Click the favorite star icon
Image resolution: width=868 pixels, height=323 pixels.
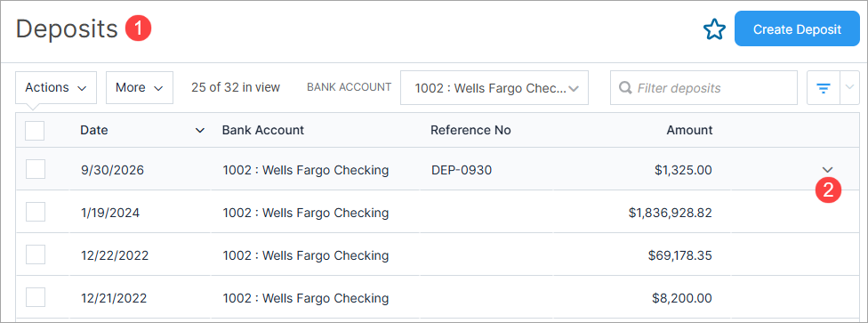click(x=714, y=29)
